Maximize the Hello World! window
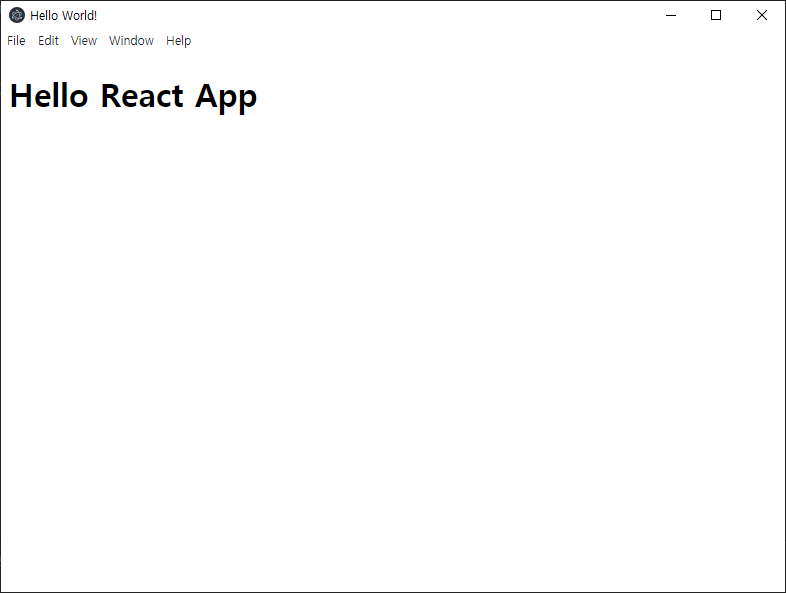 [x=716, y=16]
